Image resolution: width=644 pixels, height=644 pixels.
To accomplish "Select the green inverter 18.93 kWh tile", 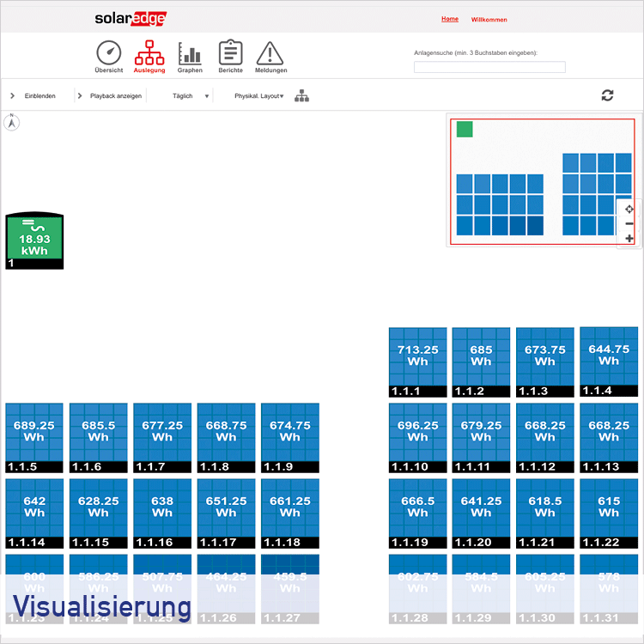I will 34,240.
